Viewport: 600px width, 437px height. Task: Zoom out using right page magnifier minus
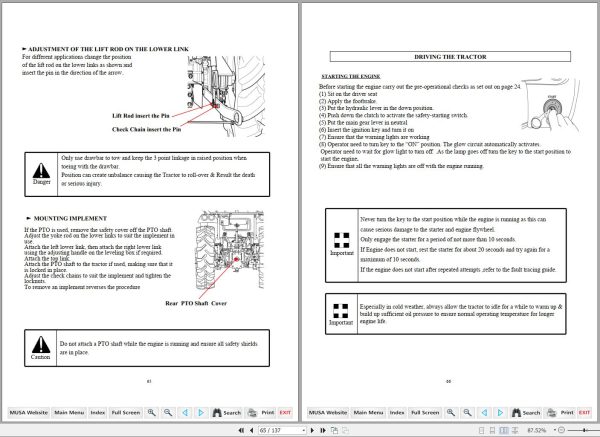click(467, 413)
